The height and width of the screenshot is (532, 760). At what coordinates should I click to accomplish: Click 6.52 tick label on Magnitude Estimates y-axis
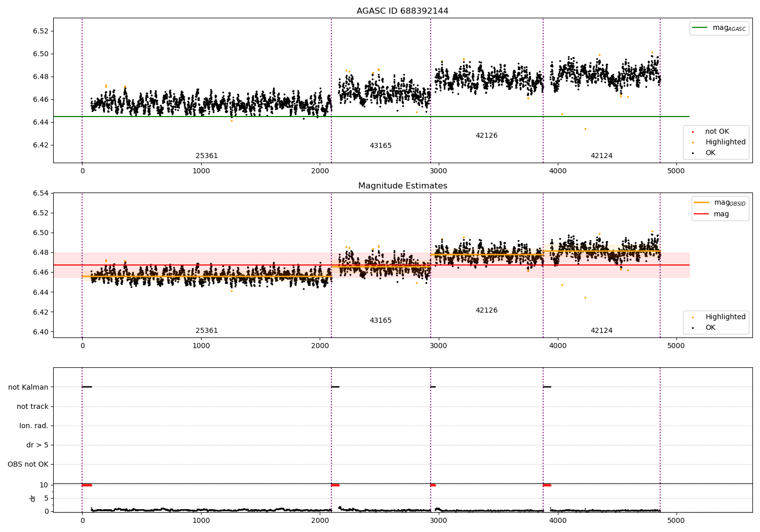pos(41,213)
